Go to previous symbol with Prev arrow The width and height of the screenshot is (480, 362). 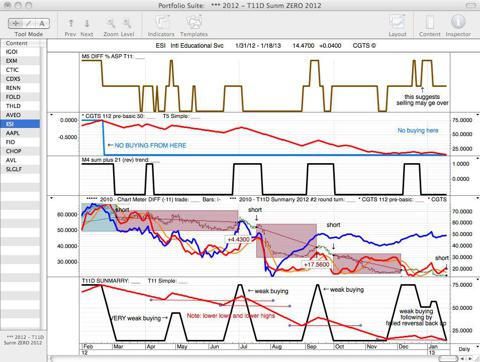pos(71,23)
